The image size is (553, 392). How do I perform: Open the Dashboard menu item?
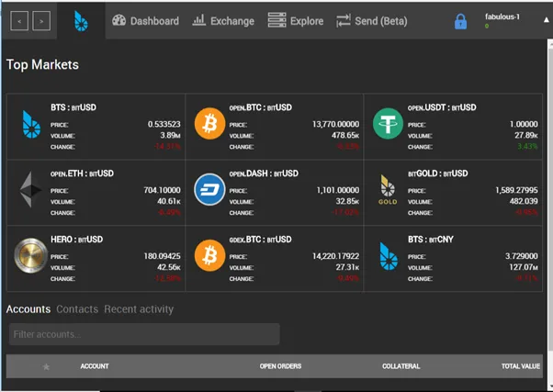[145, 21]
